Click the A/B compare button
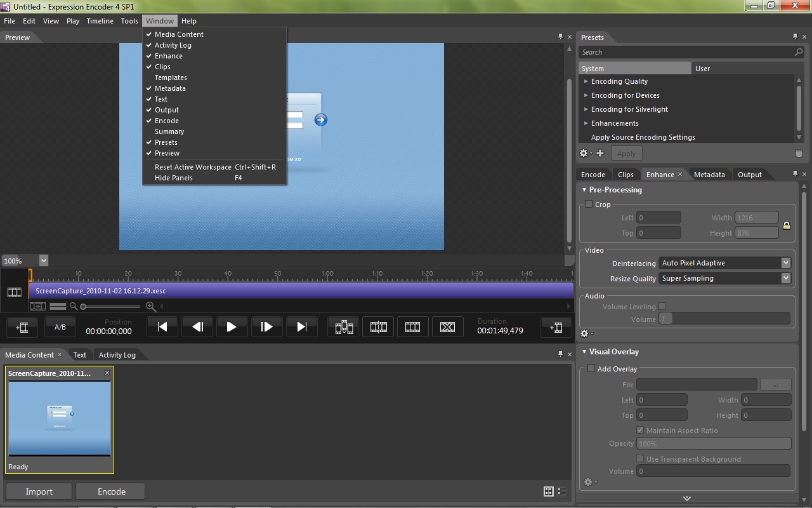The width and height of the screenshot is (812, 508). (x=60, y=327)
